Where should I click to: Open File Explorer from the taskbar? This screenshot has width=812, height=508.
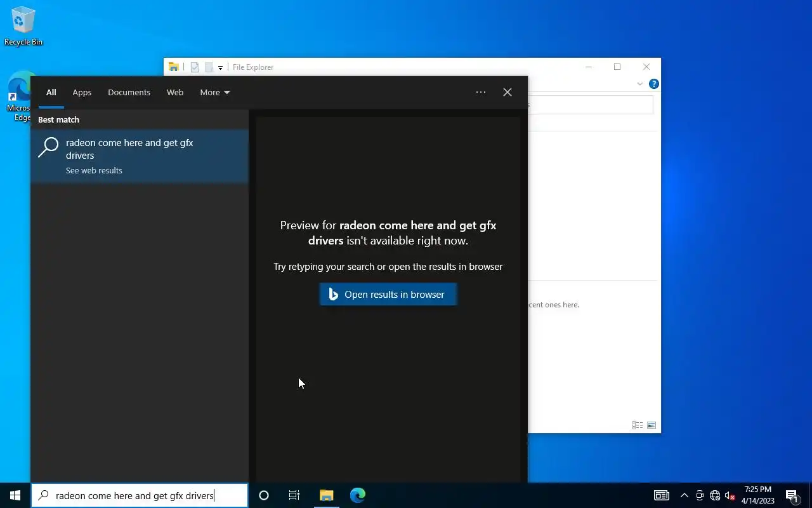326,495
